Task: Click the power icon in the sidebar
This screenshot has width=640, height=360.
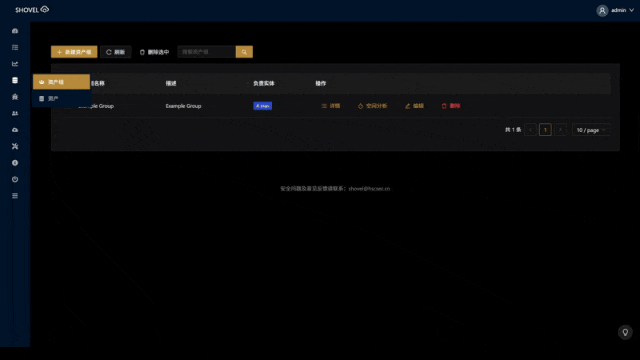Action: pyautogui.click(x=15, y=179)
